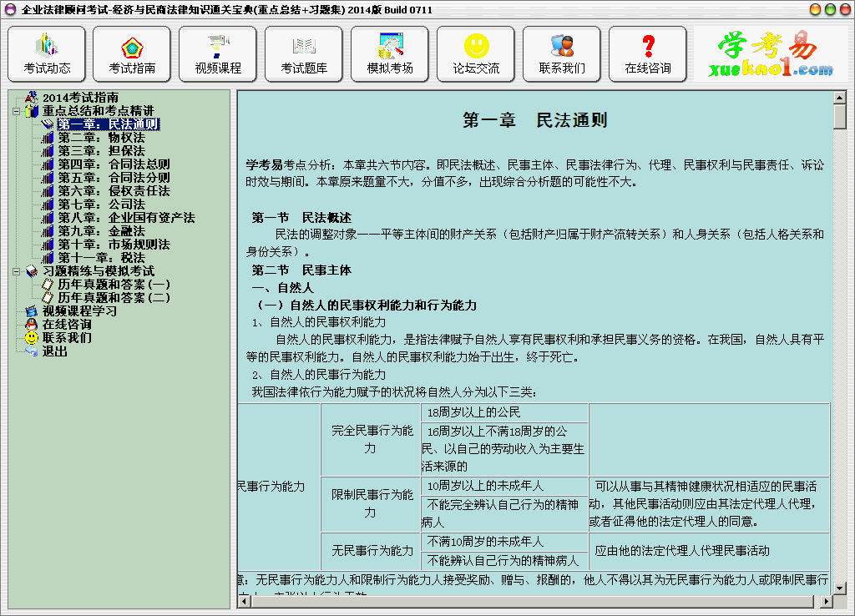Click the section heading 第二节 民事主体
Screen dimensions: 855x616
coord(301,270)
